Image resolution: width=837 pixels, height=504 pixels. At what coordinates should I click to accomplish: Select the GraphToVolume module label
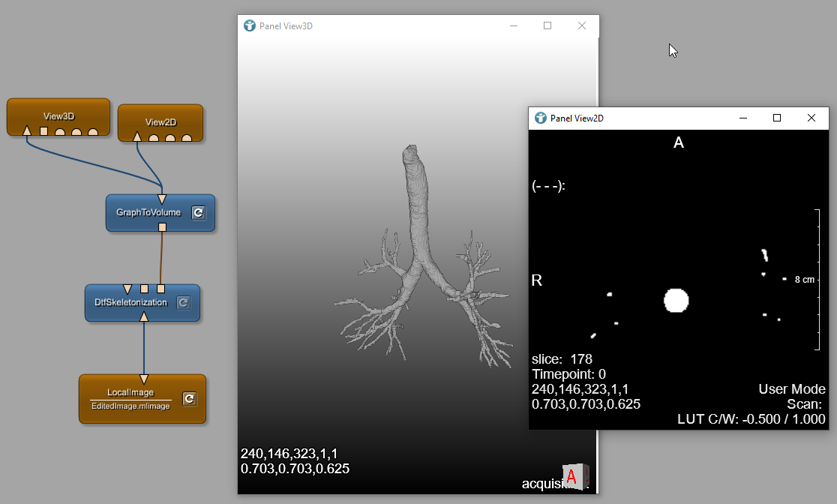click(148, 213)
